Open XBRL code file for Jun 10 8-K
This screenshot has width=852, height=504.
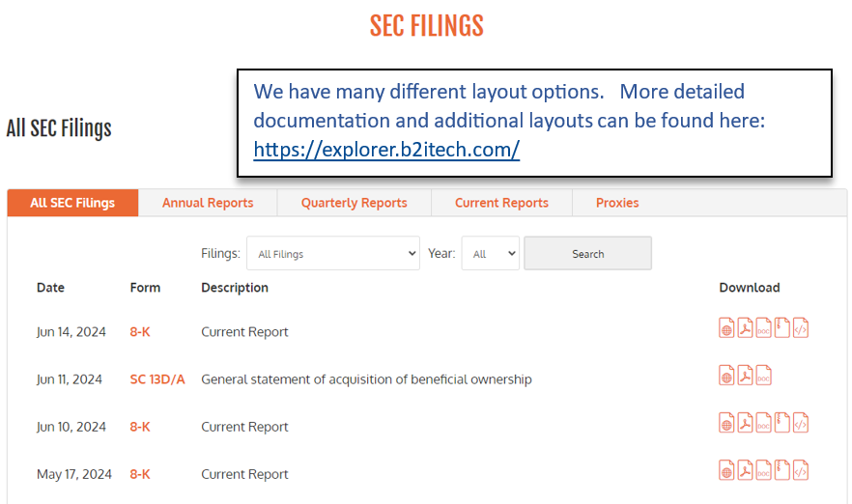[x=801, y=423]
